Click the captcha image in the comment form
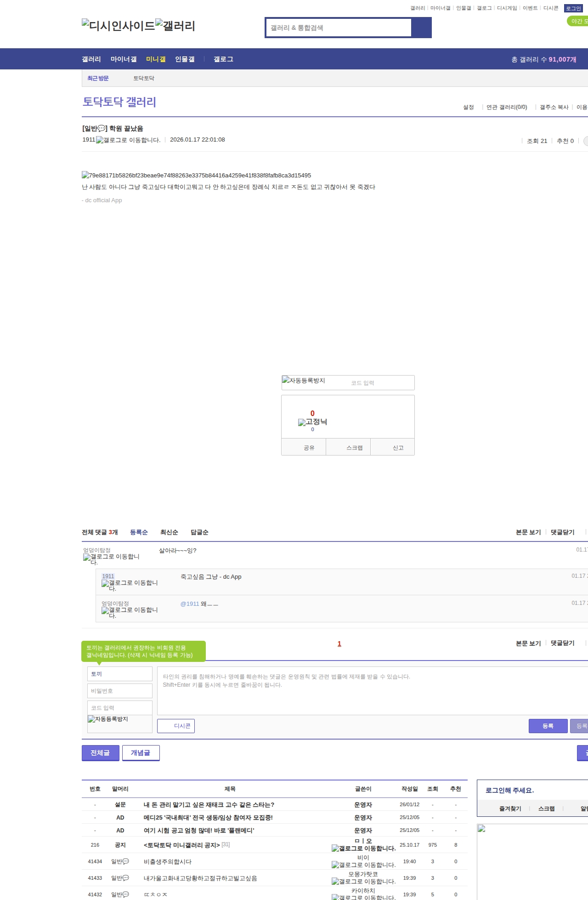The height and width of the screenshot is (900, 588). tap(108, 719)
